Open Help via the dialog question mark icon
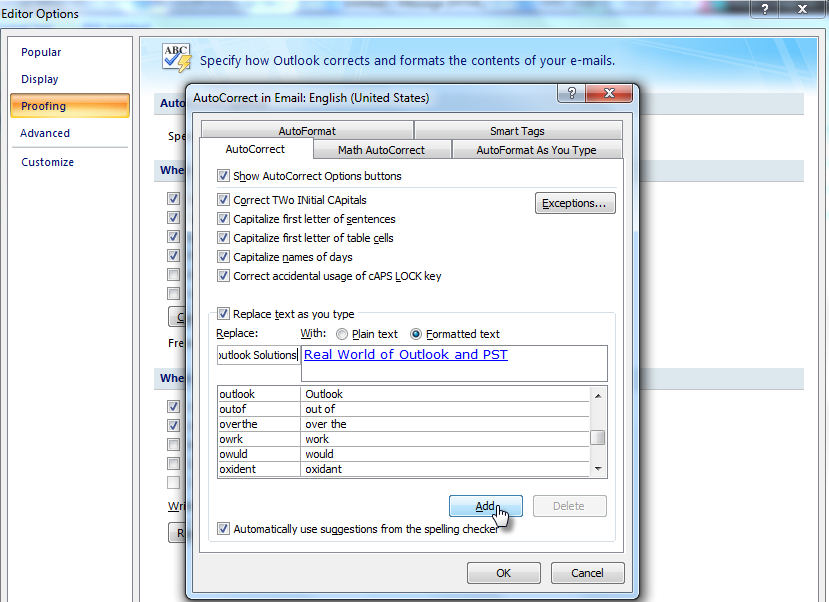This screenshot has width=829, height=602. [573, 93]
